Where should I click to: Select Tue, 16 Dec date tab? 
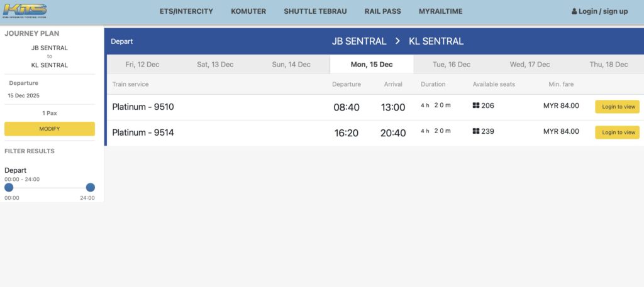click(452, 65)
